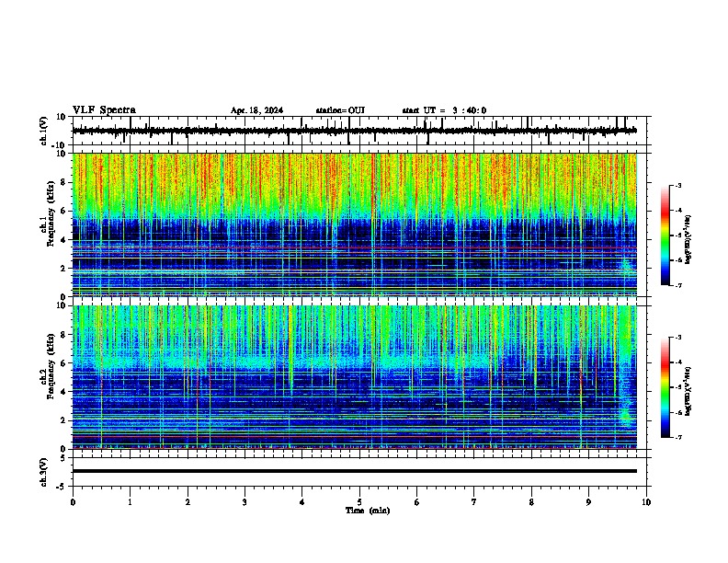728x563 pixels.
Task: Click the time axis tick label 5
Action: coord(359,502)
